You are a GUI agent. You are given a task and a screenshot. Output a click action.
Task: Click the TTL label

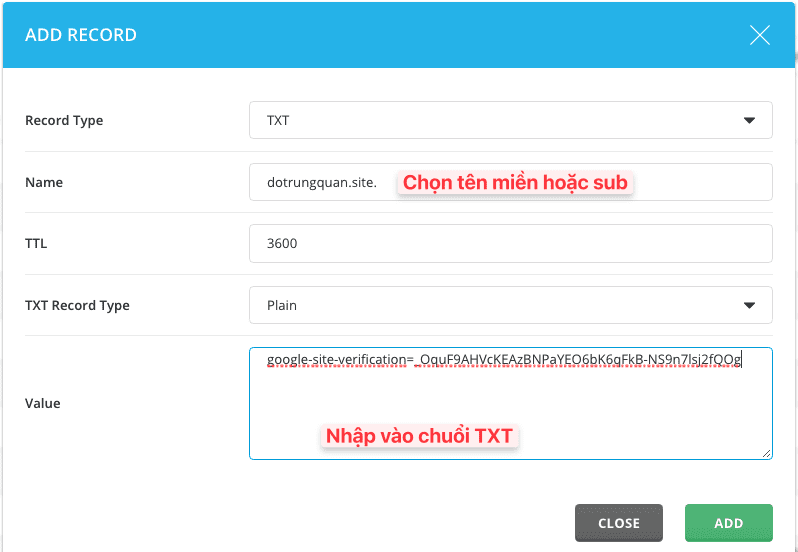[x=36, y=243]
